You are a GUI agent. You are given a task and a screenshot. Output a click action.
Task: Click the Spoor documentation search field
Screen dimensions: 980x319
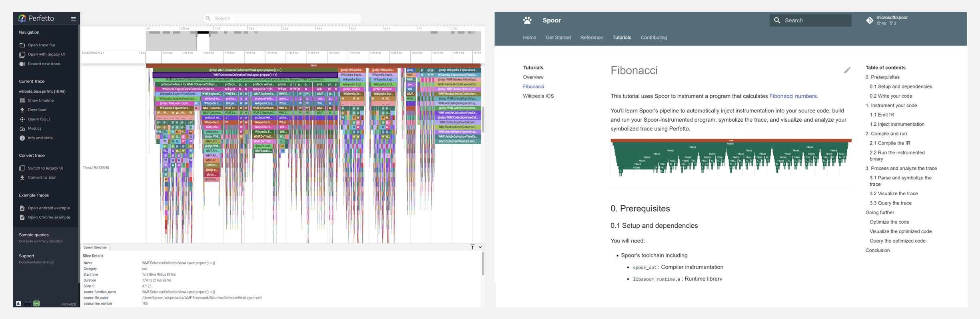pos(810,20)
